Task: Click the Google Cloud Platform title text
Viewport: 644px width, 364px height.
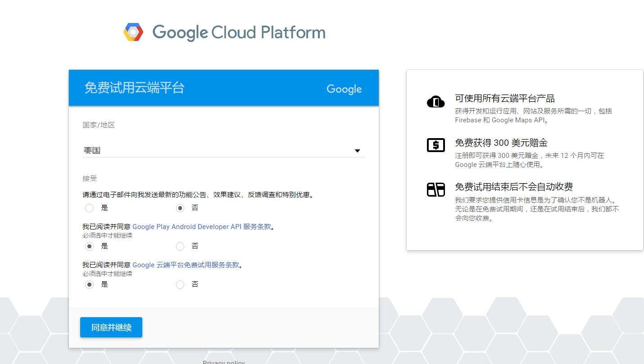Action: 239,32
